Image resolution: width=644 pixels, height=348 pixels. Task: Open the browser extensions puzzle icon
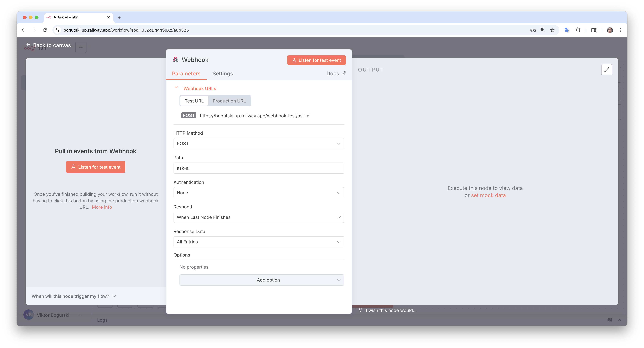(578, 30)
